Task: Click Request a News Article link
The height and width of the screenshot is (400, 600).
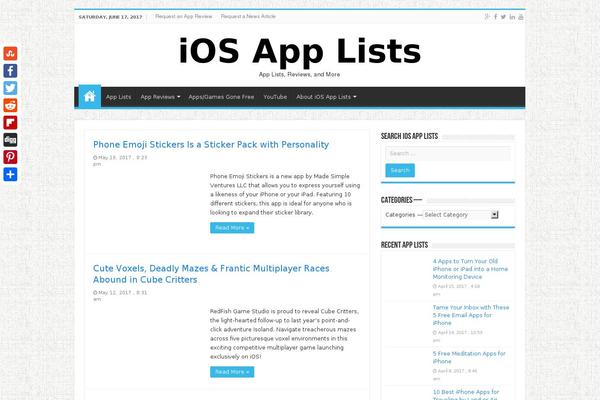Action: click(248, 16)
